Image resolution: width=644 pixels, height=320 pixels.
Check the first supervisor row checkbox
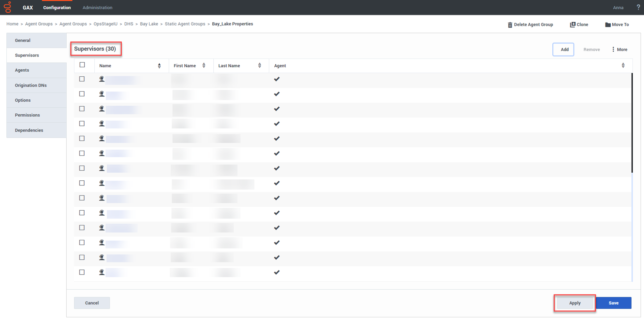tap(82, 79)
